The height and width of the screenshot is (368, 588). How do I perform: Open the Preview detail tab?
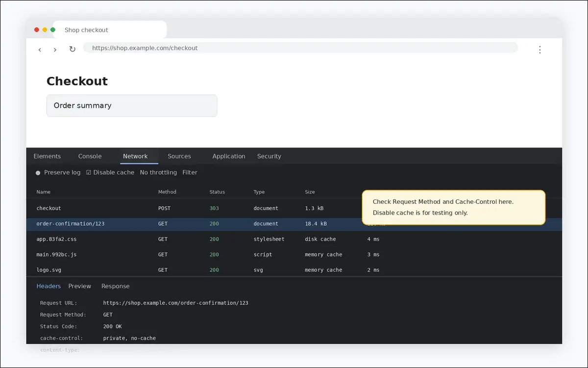(80, 286)
